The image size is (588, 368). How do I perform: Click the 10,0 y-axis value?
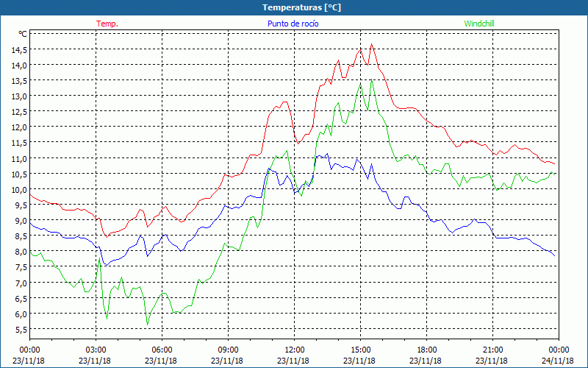point(20,190)
